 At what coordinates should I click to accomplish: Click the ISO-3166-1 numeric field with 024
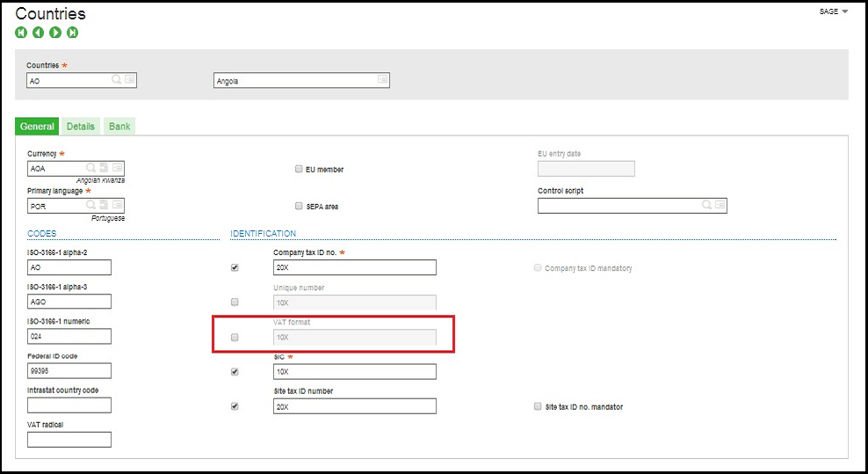(x=69, y=336)
